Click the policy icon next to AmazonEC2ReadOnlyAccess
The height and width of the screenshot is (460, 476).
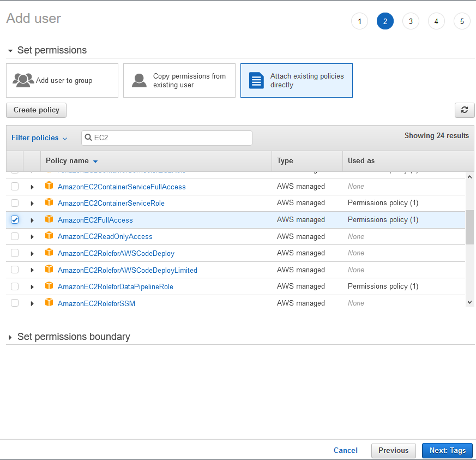point(49,236)
